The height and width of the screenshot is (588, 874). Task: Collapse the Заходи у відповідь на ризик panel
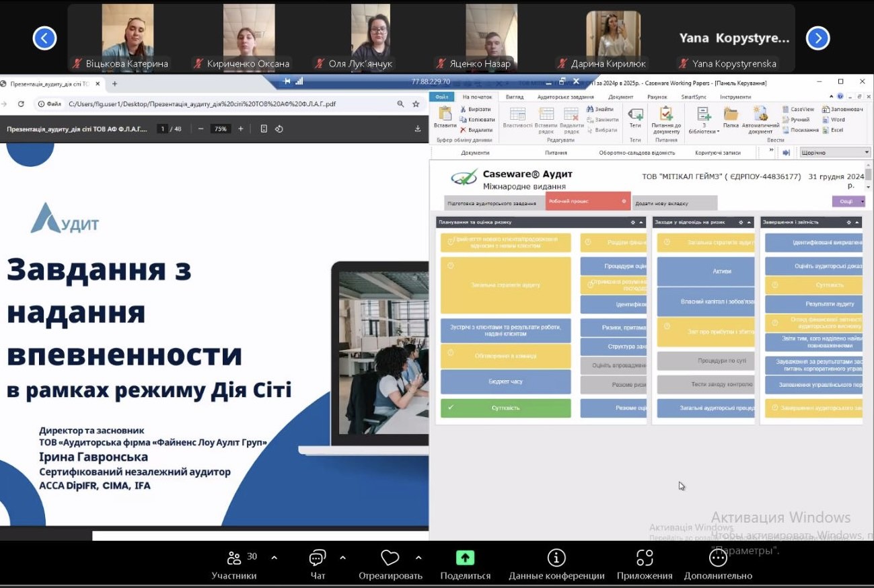tap(749, 222)
